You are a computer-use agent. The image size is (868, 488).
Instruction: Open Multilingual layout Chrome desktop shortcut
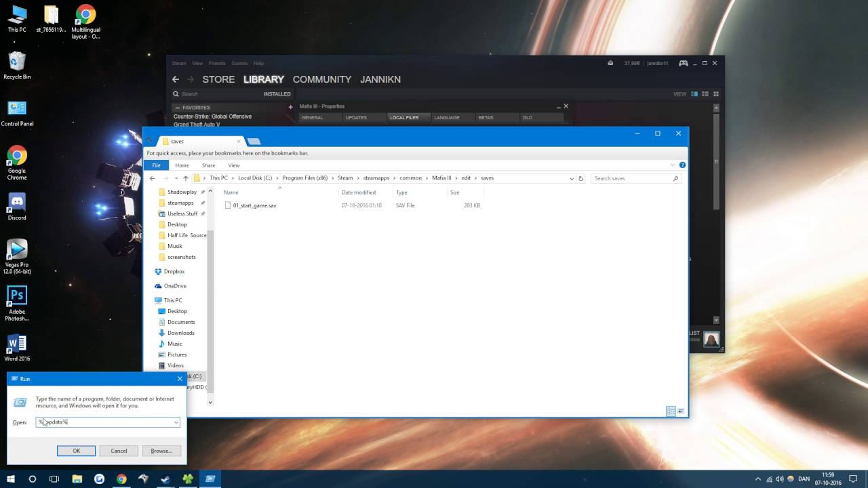pos(85,22)
